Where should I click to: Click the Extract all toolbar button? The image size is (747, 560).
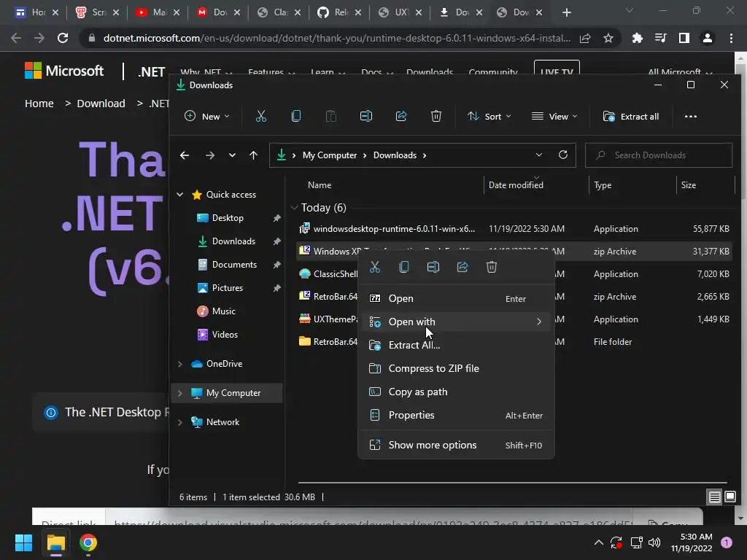click(631, 117)
